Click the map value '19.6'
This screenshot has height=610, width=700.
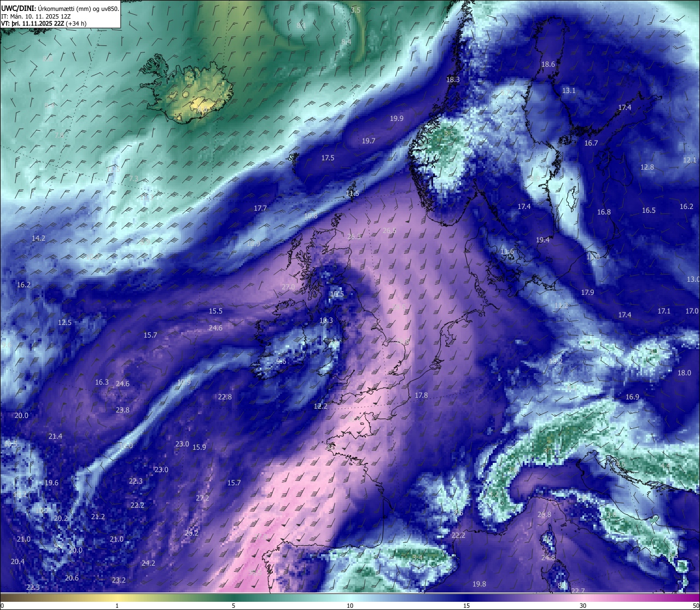(x=51, y=483)
